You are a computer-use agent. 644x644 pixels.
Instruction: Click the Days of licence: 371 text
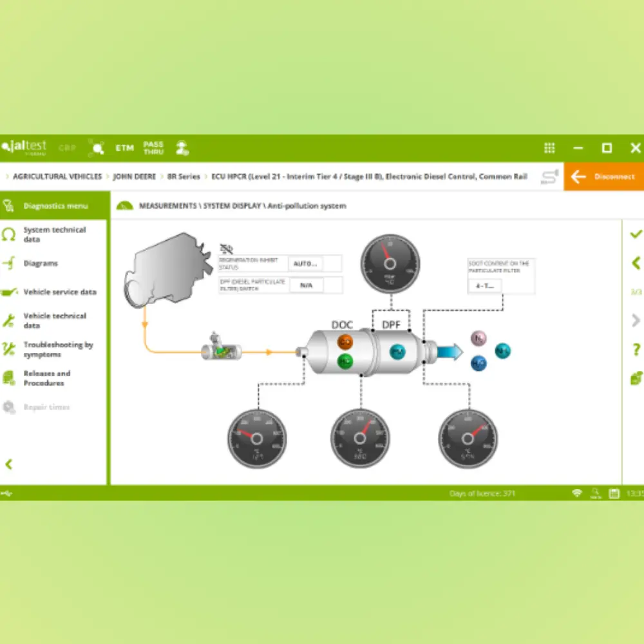(482, 493)
